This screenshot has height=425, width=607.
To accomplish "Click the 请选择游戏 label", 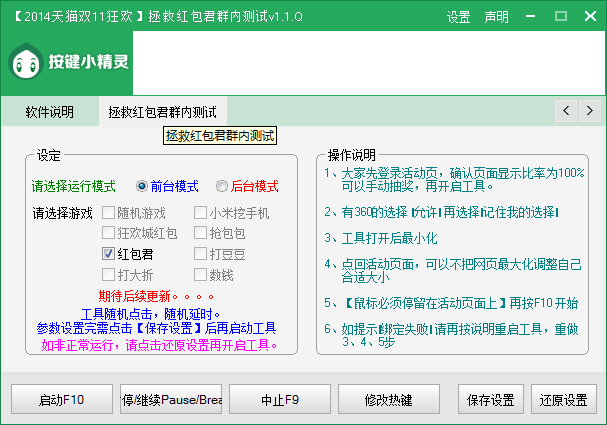I will (62, 213).
